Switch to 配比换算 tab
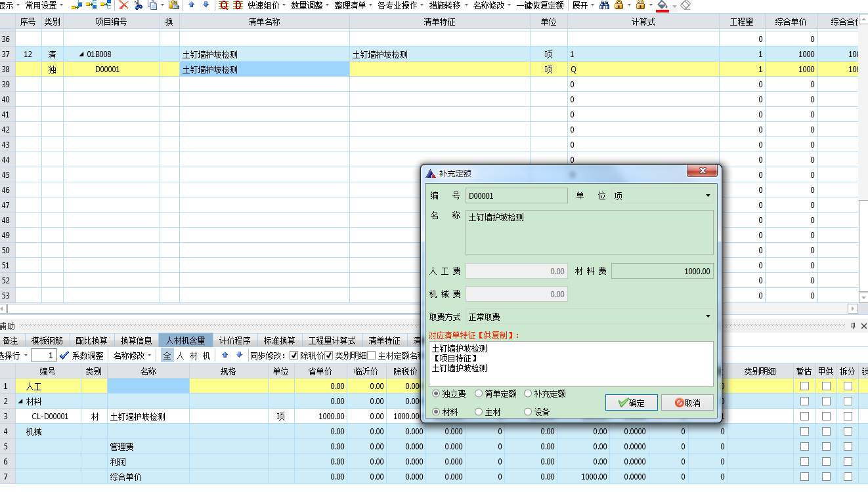 (x=91, y=340)
